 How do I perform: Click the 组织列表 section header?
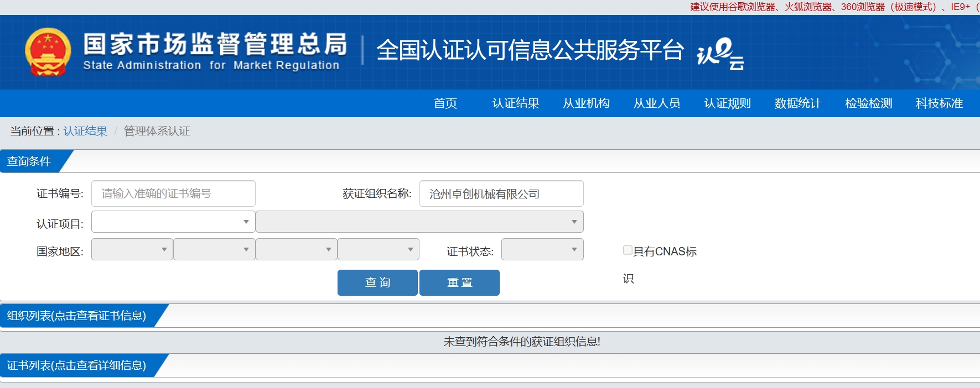coord(76,316)
